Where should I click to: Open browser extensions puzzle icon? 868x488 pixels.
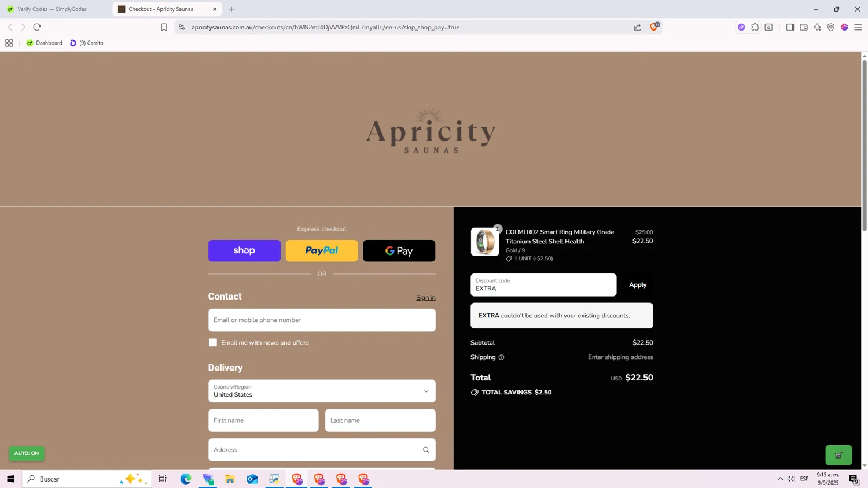[755, 27]
